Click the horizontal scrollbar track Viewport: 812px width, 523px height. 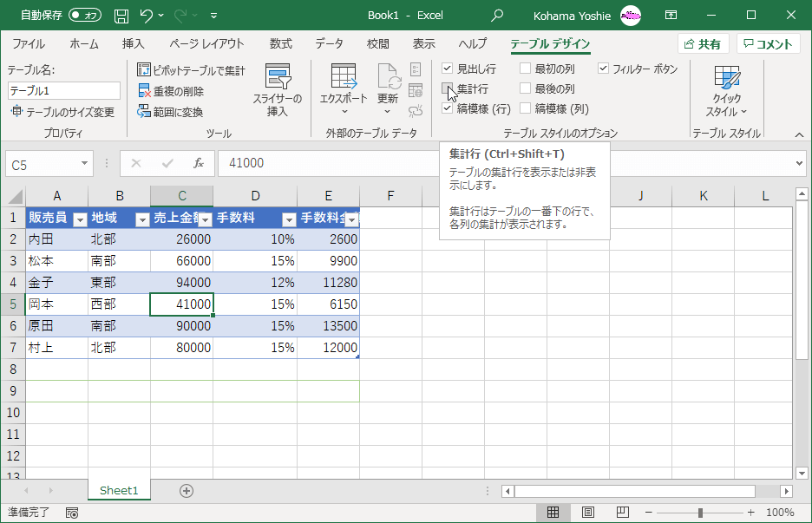(x=635, y=491)
